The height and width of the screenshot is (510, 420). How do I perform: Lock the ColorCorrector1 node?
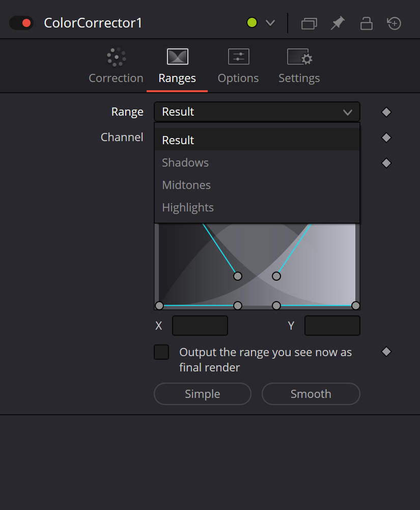coord(367,23)
